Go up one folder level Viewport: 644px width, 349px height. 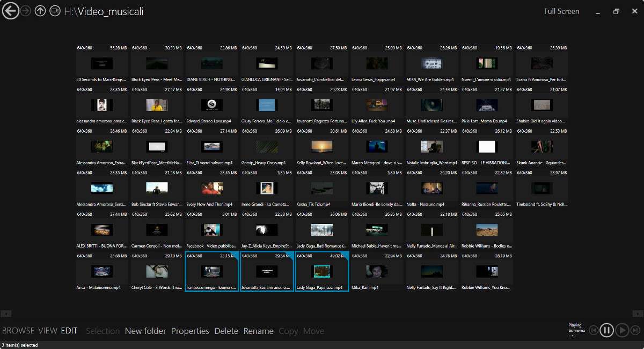point(40,11)
